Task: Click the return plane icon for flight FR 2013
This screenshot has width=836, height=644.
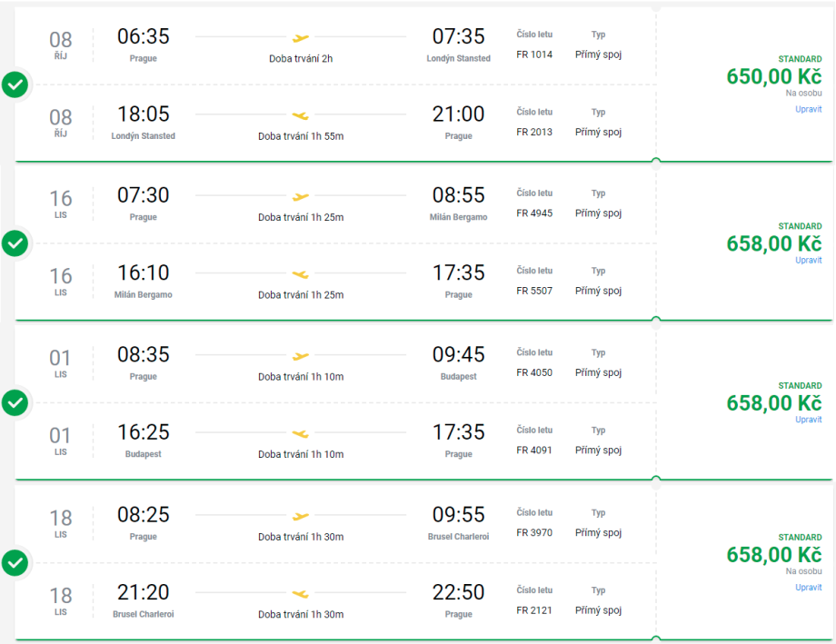Action: click(301, 115)
